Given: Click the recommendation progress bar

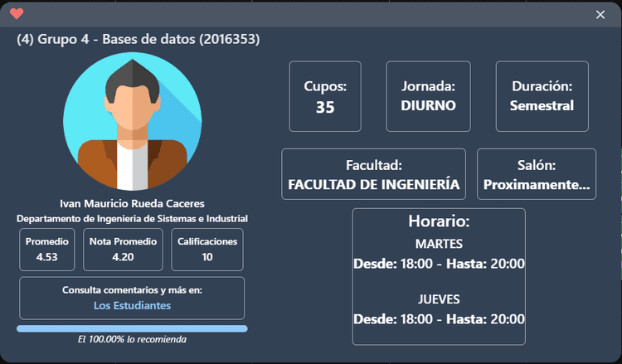Looking at the screenshot, I should click(x=132, y=328).
